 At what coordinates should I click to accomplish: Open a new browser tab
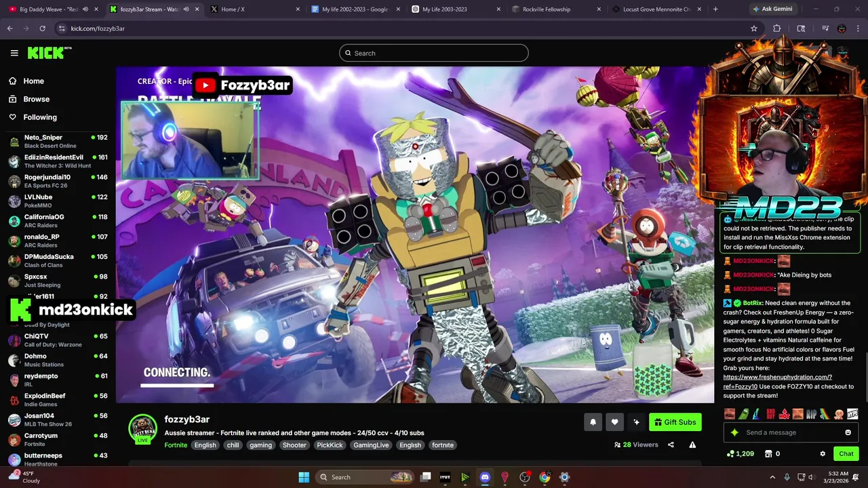[715, 9]
